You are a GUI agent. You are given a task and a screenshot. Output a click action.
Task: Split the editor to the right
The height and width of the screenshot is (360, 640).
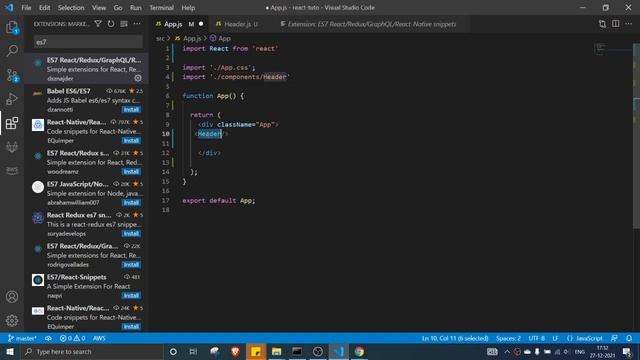pos(616,24)
